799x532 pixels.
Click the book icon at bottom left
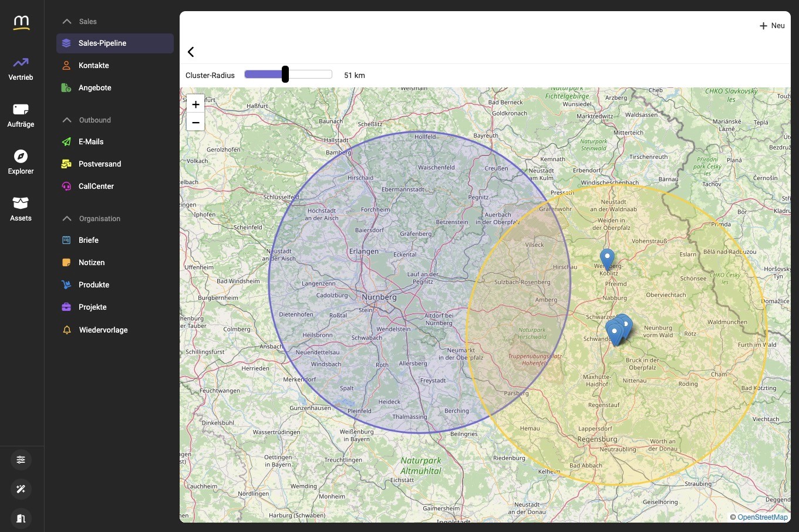(x=21, y=519)
